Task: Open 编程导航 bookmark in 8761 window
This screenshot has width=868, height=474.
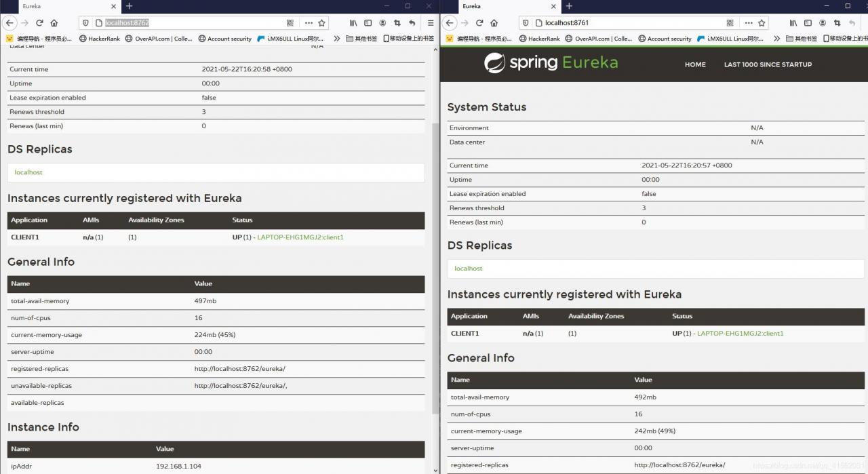Action: coord(479,39)
